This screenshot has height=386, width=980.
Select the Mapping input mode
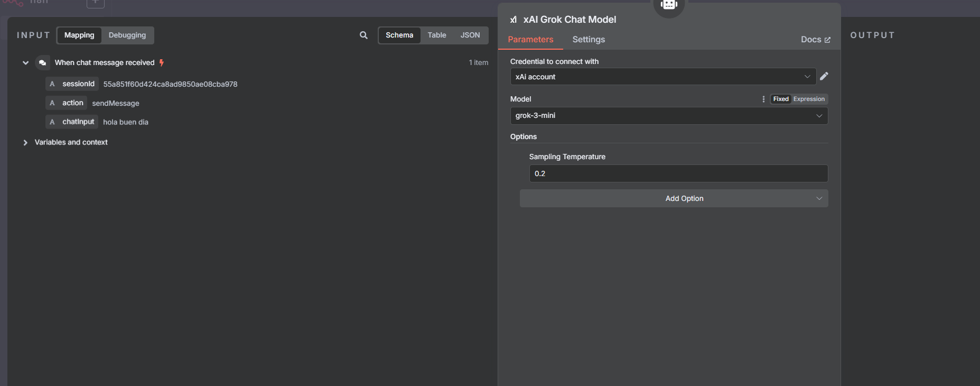coord(79,35)
